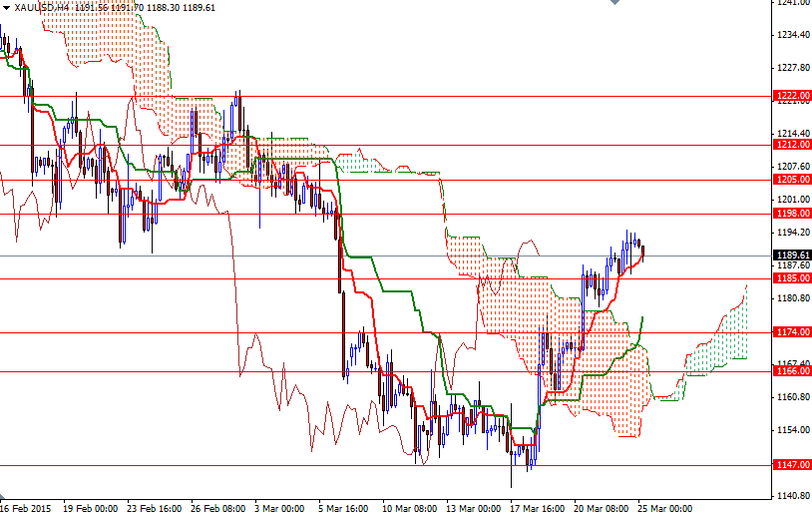The image size is (812, 515).
Task: Select the 1212.00 price level label
Action: click(791, 144)
